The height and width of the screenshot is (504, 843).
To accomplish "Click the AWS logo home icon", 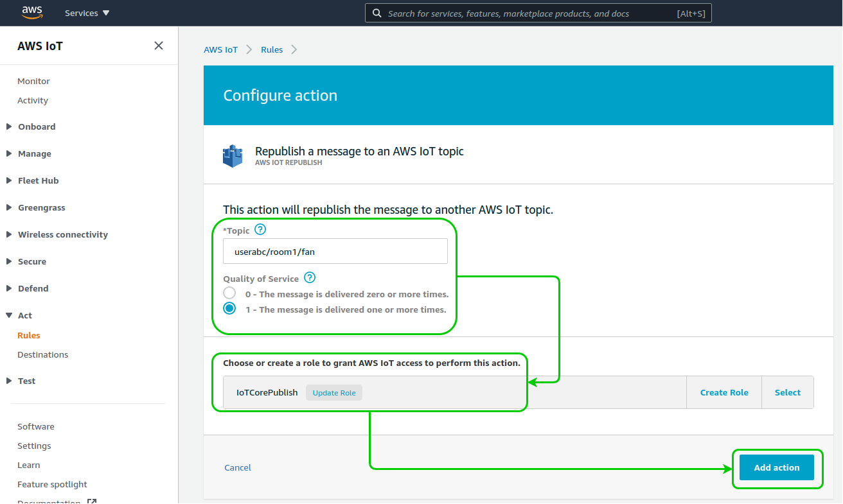I will pos(32,12).
